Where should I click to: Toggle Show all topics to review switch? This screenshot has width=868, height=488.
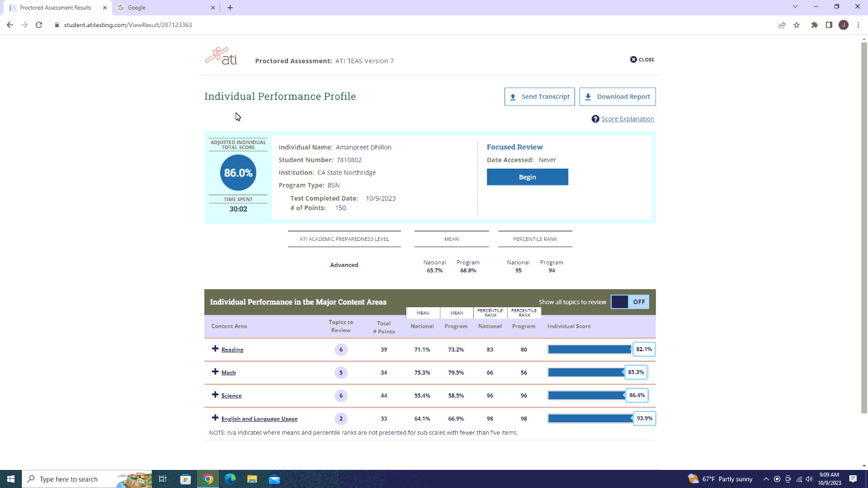point(630,302)
